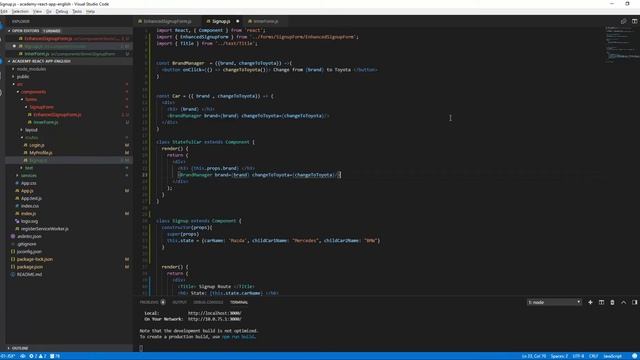This screenshot has height=360, width=640.
Task: Open MyProfile.js in the file tree
Action: [x=40, y=153]
